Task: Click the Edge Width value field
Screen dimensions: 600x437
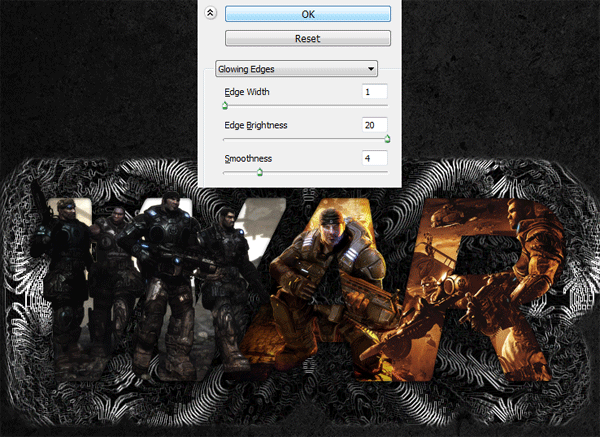Action: 374,92
